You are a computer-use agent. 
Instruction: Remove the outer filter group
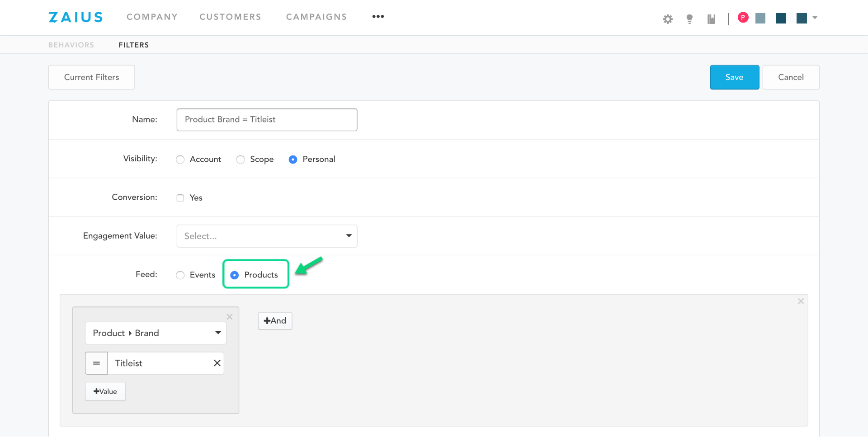801,301
